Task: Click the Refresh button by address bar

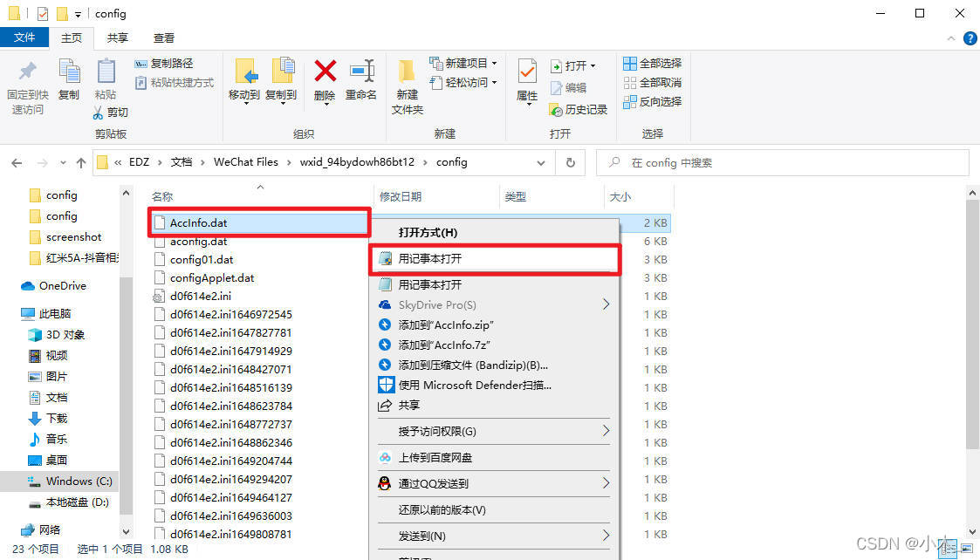Action: pyautogui.click(x=570, y=162)
